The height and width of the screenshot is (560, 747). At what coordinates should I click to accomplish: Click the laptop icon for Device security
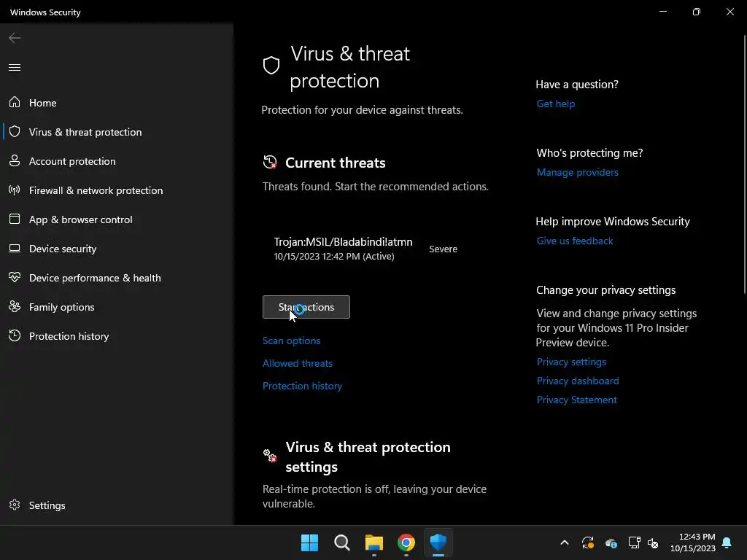click(15, 248)
